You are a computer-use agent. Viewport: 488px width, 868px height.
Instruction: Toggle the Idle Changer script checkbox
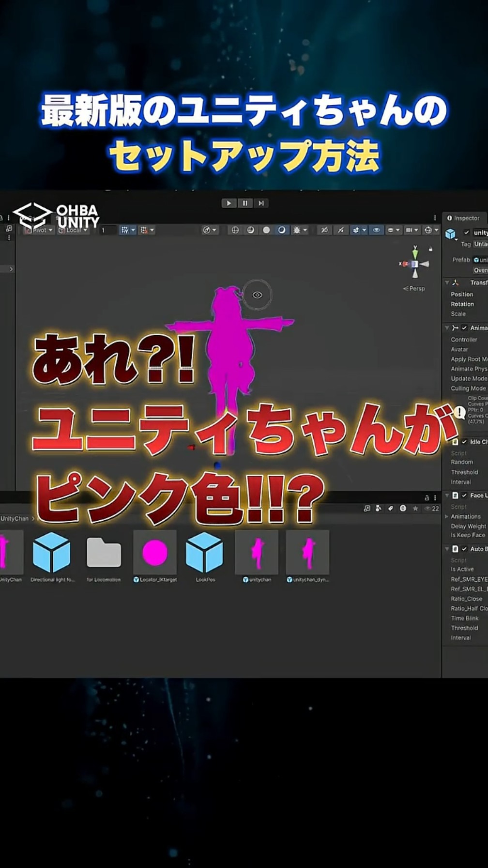(465, 442)
